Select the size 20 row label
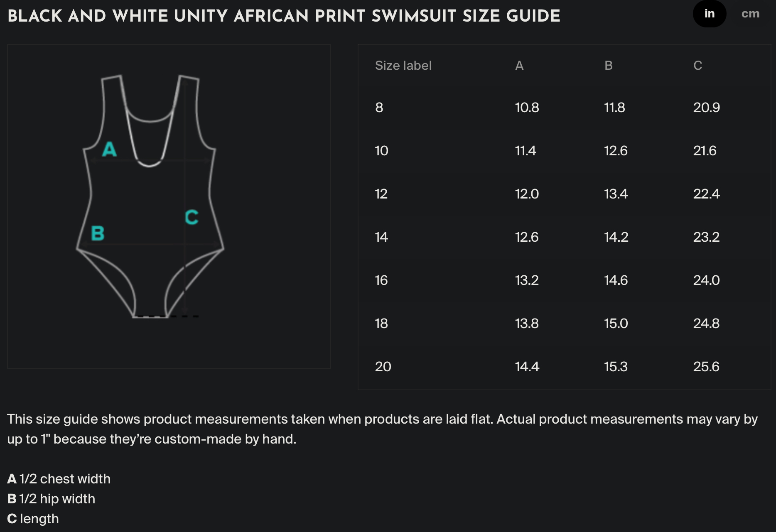 pos(383,367)
